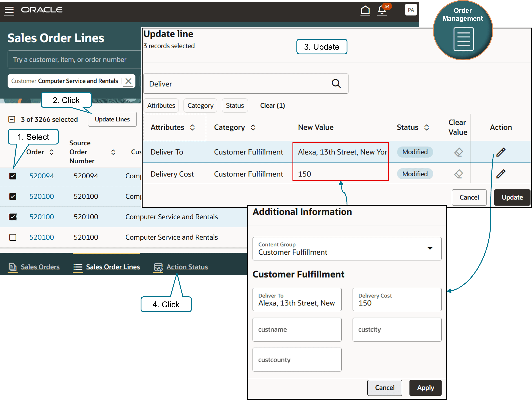Open the Sales Order Lines tab
This screenshot has height=400, width=532.
tap(113, 267)
